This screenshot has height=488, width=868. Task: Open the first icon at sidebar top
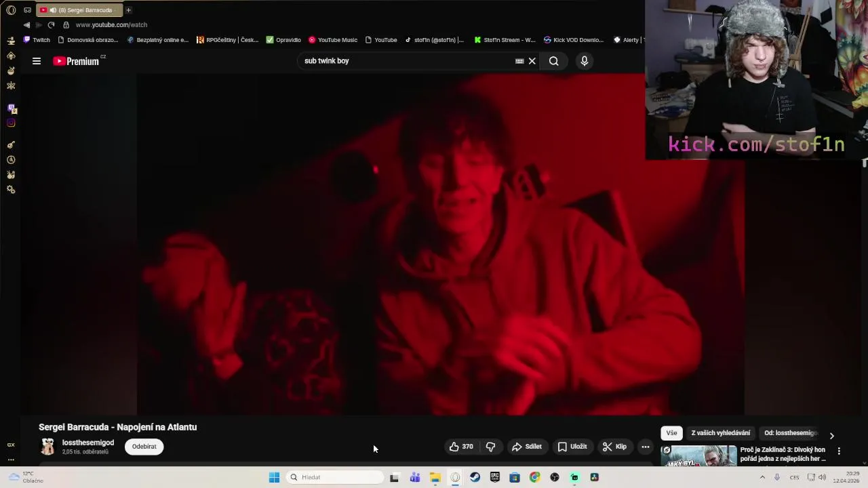point(11,41)
